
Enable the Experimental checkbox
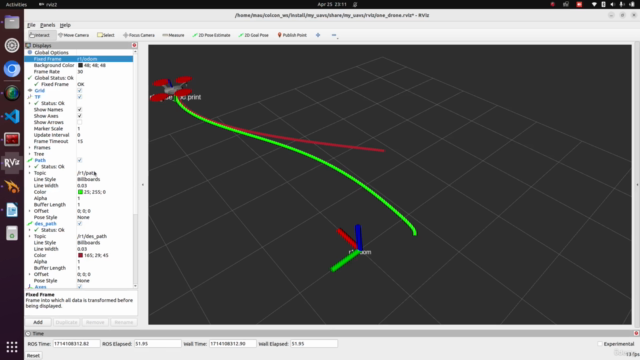pyautogui.click(x=600, y=344)
